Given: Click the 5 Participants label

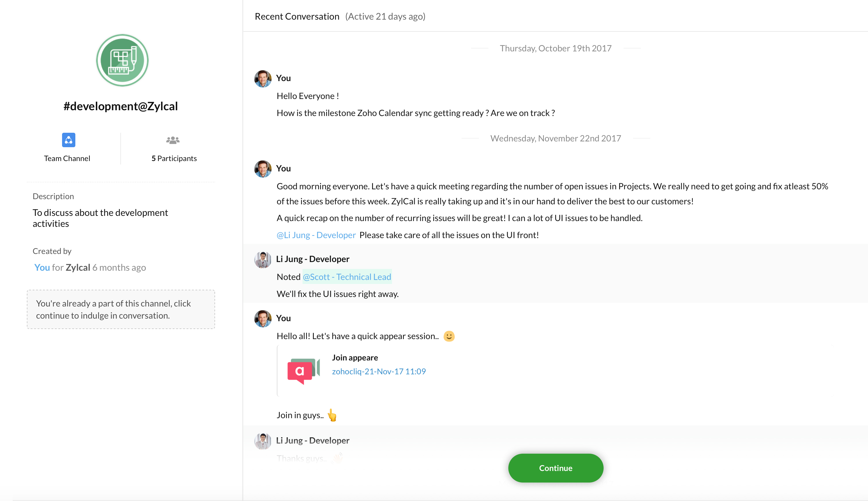Looking at the screenshot, I should pos(174,158).
